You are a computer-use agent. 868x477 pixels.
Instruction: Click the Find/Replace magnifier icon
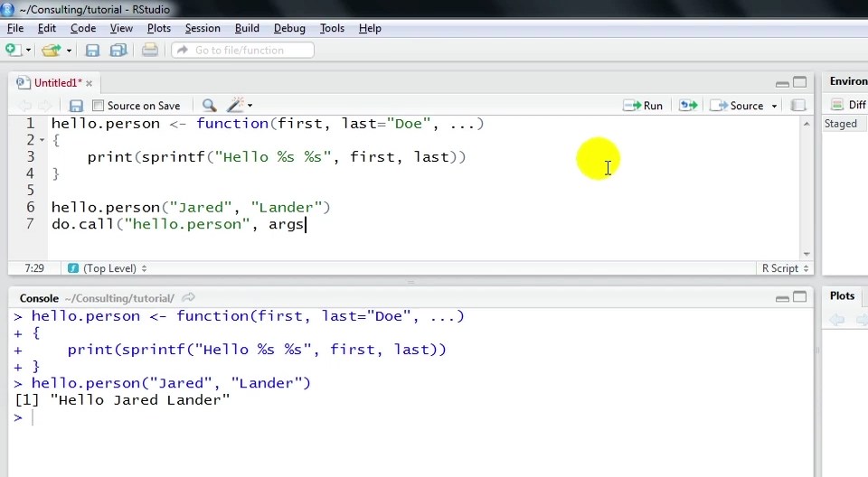point(209,105)
